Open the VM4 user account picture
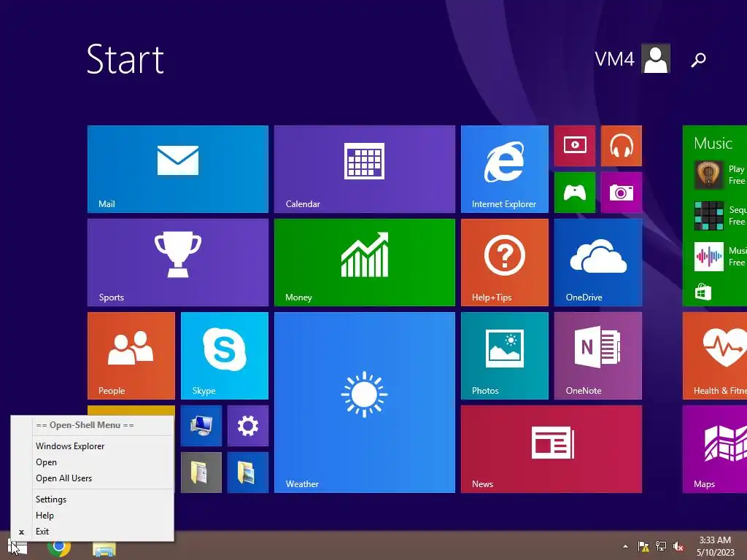Screen dimensions: 747x560 [656, 58]
